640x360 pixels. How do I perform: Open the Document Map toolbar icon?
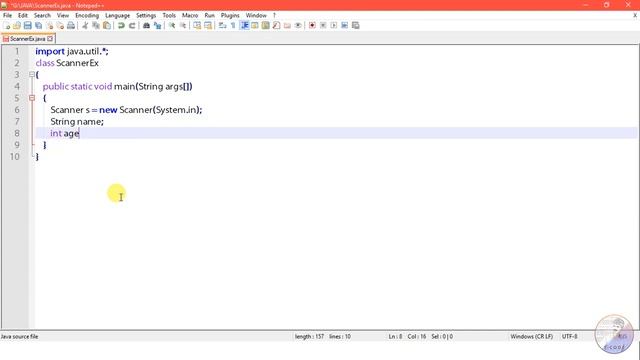tap(265, 25)
